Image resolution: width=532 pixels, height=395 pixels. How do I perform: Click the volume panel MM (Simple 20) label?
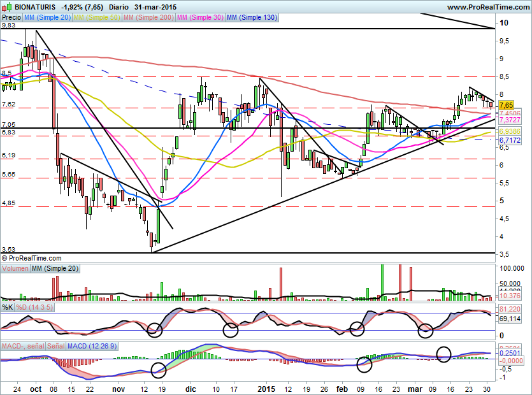tap(55, 269)
